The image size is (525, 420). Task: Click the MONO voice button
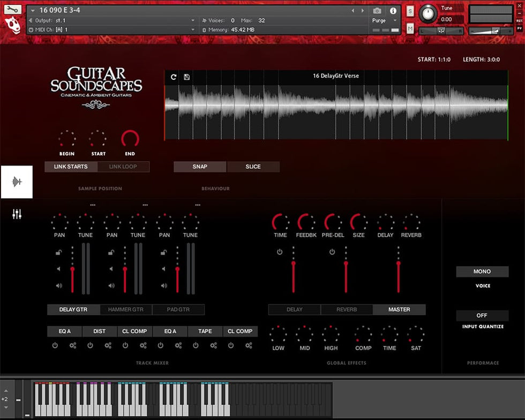[x=482, y=272]
